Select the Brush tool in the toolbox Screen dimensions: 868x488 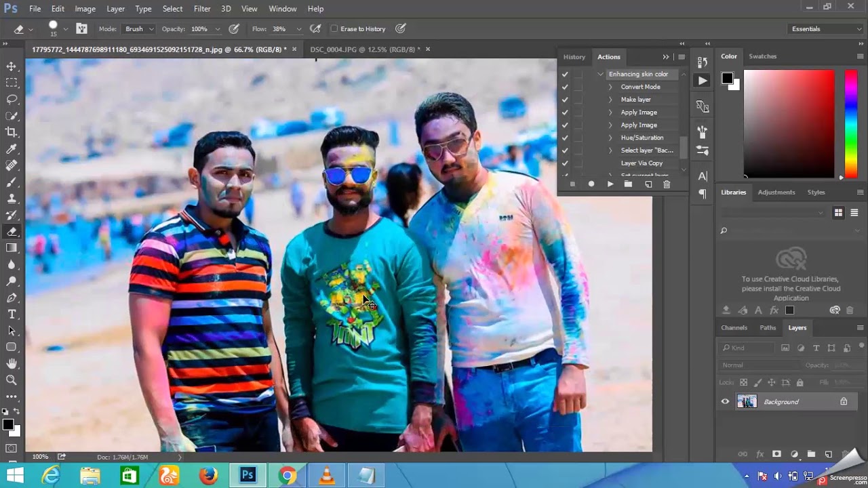pyautogui.click(x=12, y=182)
